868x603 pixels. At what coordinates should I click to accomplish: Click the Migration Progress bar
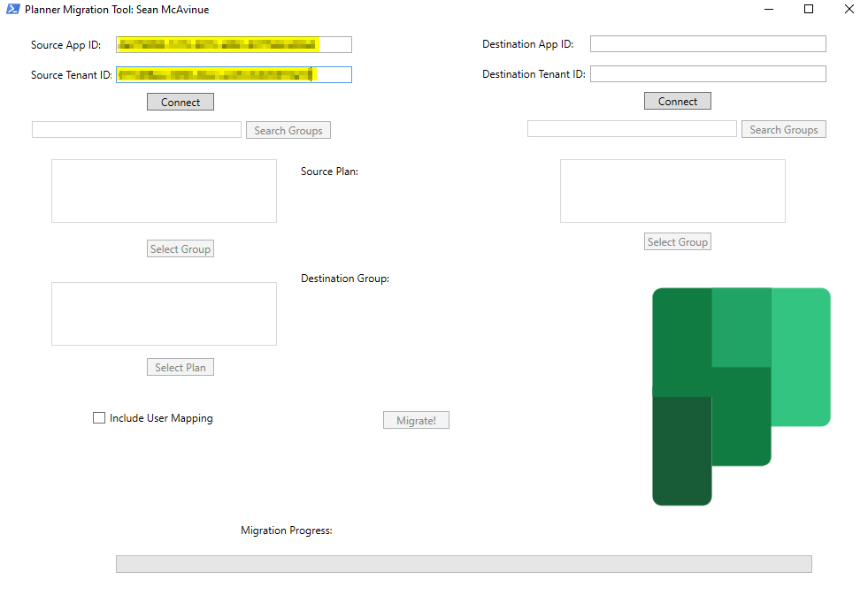(x=464, y=564)
